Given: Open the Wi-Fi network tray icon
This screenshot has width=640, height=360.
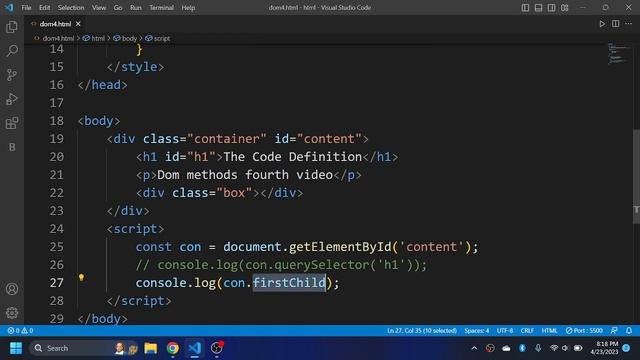Looking at the screenshot, I should tap(554, 348).
